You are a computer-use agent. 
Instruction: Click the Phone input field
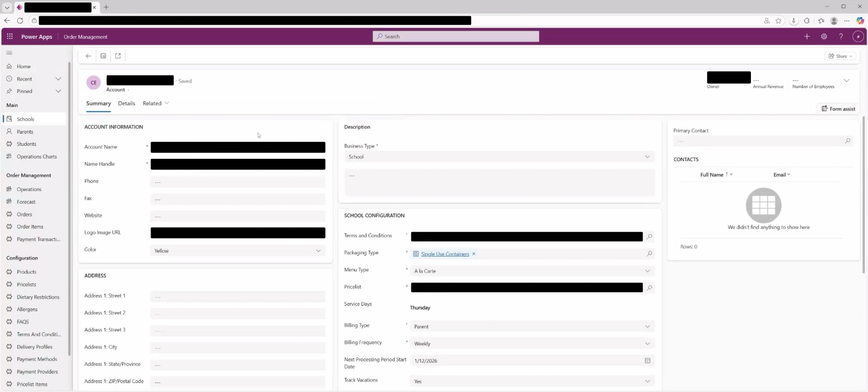237,182
